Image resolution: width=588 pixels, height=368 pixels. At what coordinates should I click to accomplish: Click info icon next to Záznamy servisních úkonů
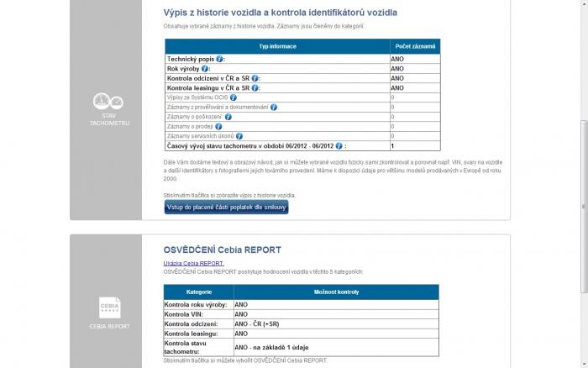pos(239,136)
